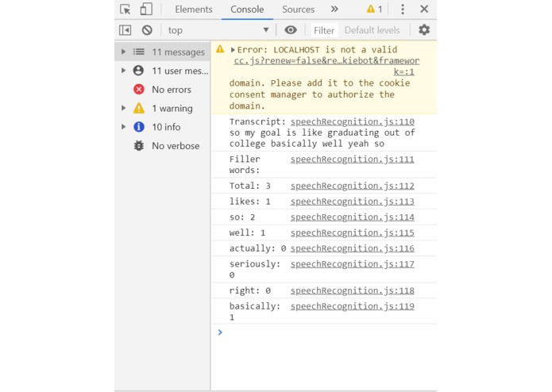
Task: Show more tabs with the double chevron
Action: tap(334, 10)
